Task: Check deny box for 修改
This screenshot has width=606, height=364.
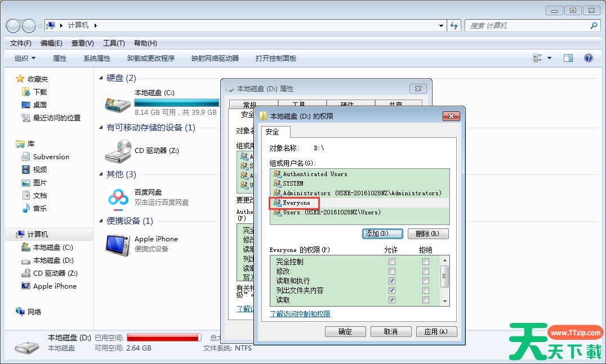Action: click(426, 271)
